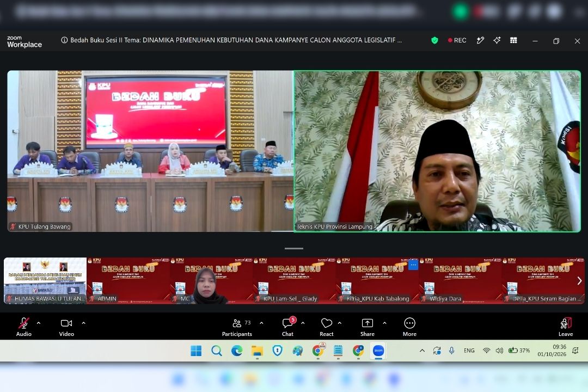Open the annotation pen tool in the title bar
The image size is (588, 392).
pos(480,40)
